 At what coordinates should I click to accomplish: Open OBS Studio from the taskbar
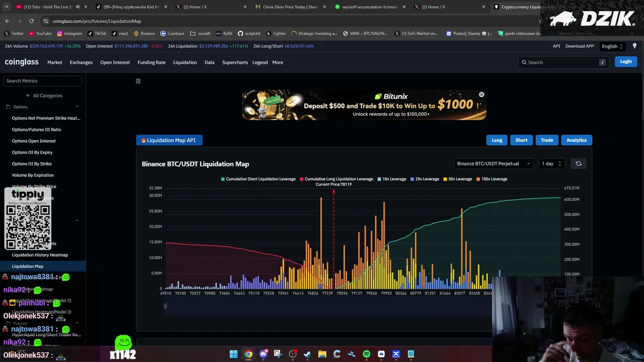tap(293, 354)
